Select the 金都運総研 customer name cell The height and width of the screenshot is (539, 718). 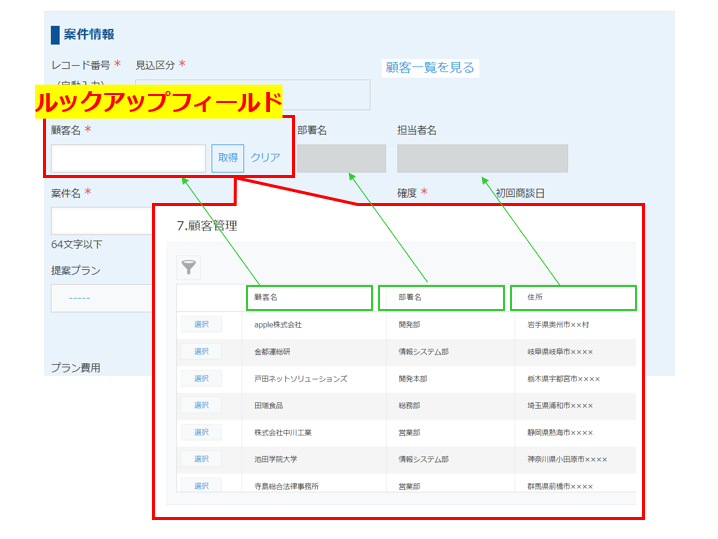coord(272,352)
